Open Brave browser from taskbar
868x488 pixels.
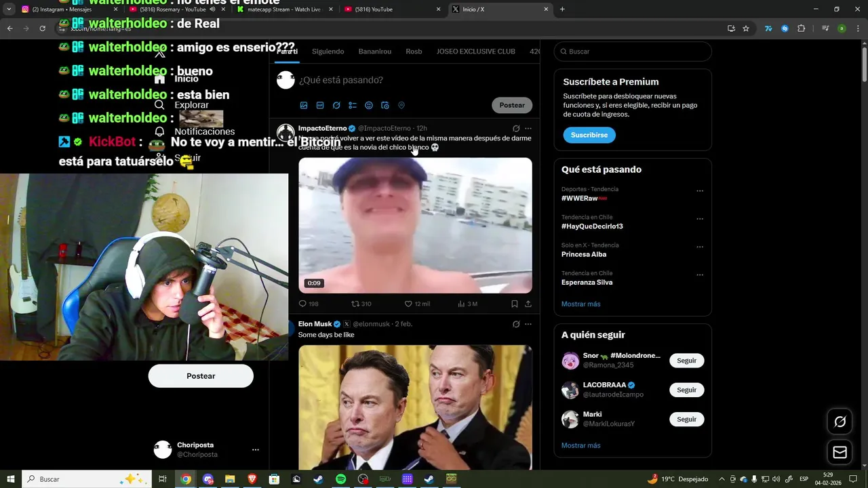[252, 479]
